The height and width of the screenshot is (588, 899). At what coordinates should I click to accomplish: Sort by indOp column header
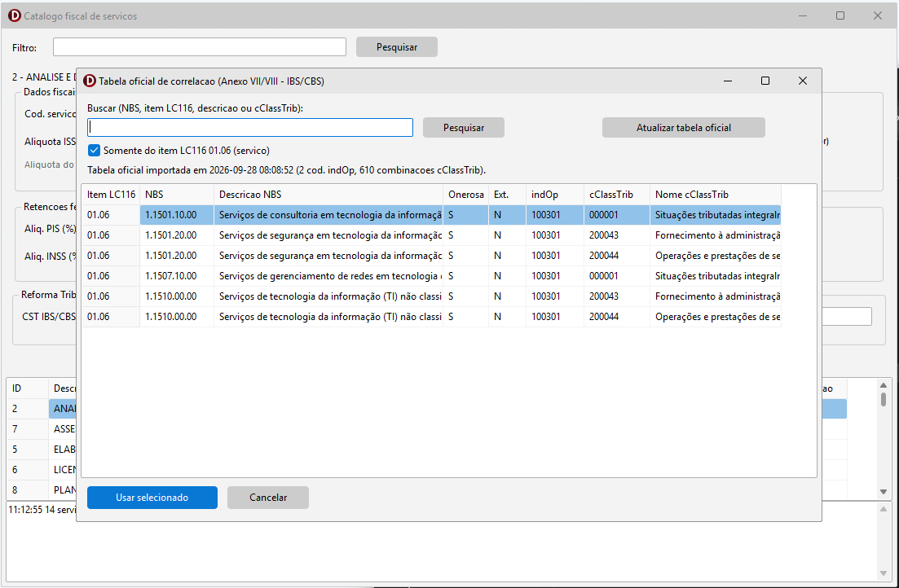[x=554, y=195]
